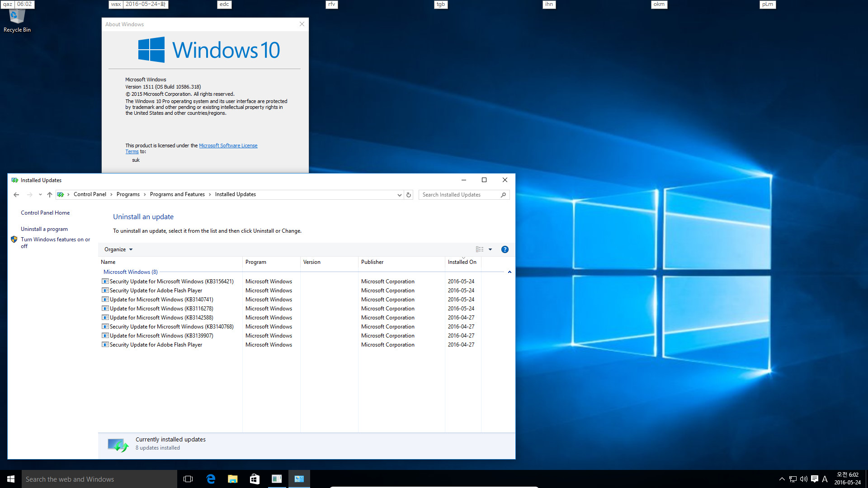Screen dimensions: 868x488
Task: Open the Windows Start menu
Action: tap(11, 479)
